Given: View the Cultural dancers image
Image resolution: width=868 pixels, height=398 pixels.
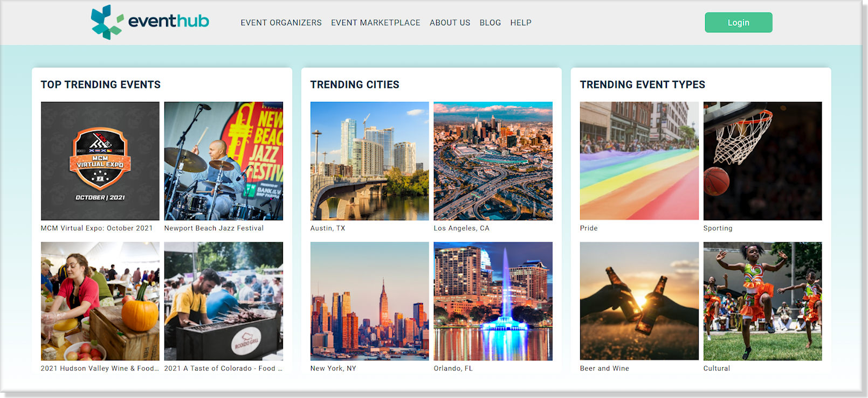Looking at the screenshot, I should [762, 301].
